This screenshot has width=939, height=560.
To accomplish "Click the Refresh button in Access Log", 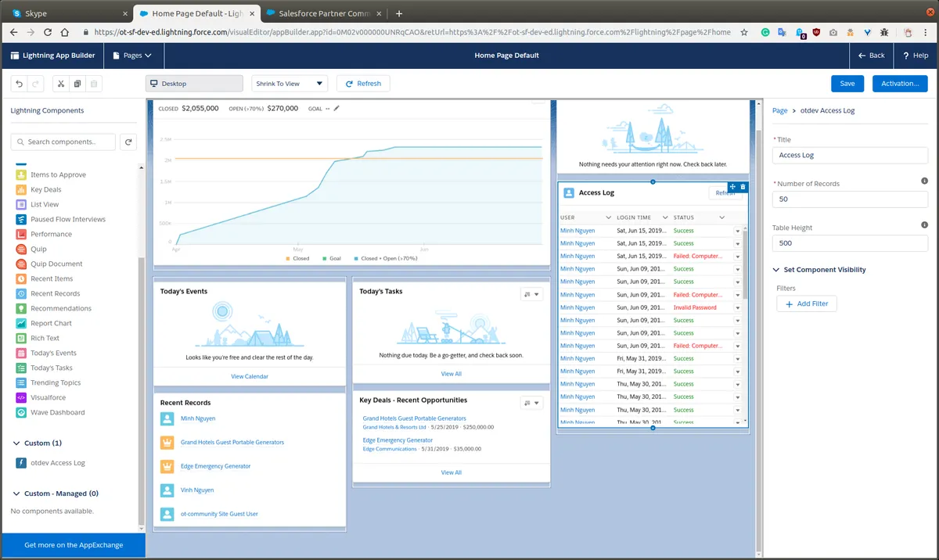I will [x=725, y=192].
